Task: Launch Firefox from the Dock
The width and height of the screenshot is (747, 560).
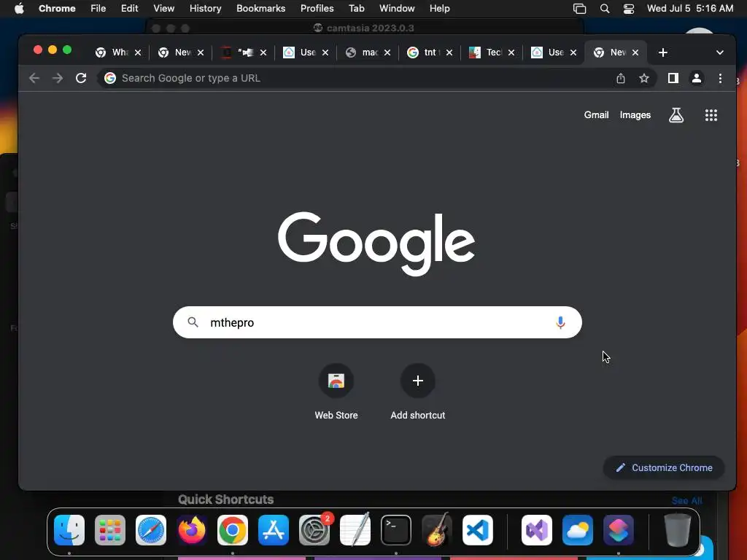Action: click(x=192, y=530)
